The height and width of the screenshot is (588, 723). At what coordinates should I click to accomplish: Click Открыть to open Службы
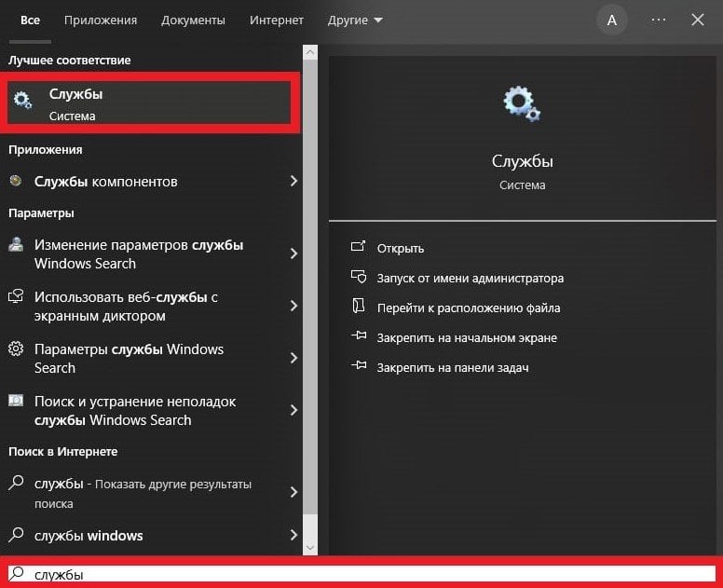pyautogui.click(x=401, y=249)
